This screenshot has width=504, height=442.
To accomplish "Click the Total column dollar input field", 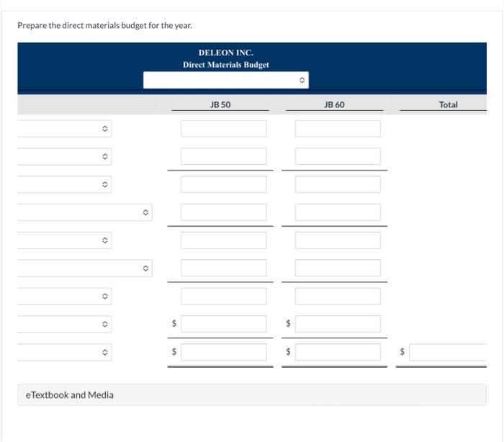I will 448,352.
